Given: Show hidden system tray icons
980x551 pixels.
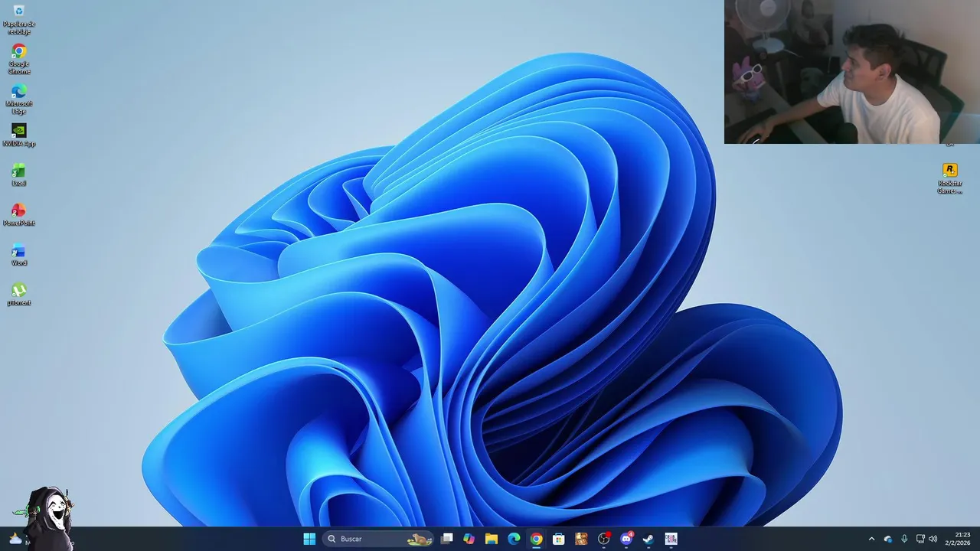Looking at the screenshot, I should coord(871,539).
